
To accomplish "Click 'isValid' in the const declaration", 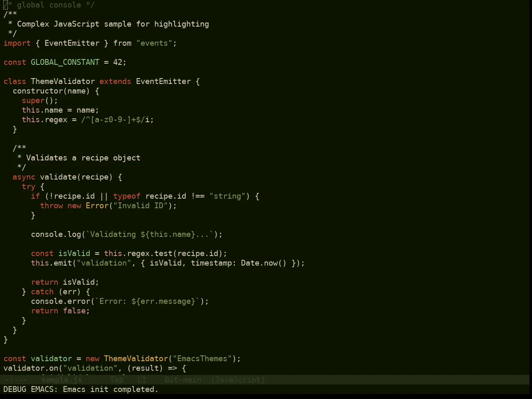I will pos(74,254).
